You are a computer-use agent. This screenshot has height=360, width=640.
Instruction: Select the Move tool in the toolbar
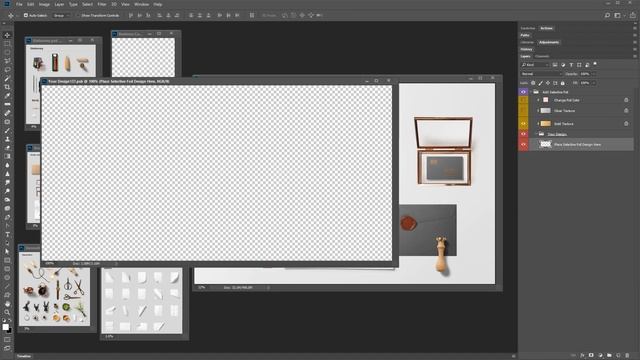[7, 35]
